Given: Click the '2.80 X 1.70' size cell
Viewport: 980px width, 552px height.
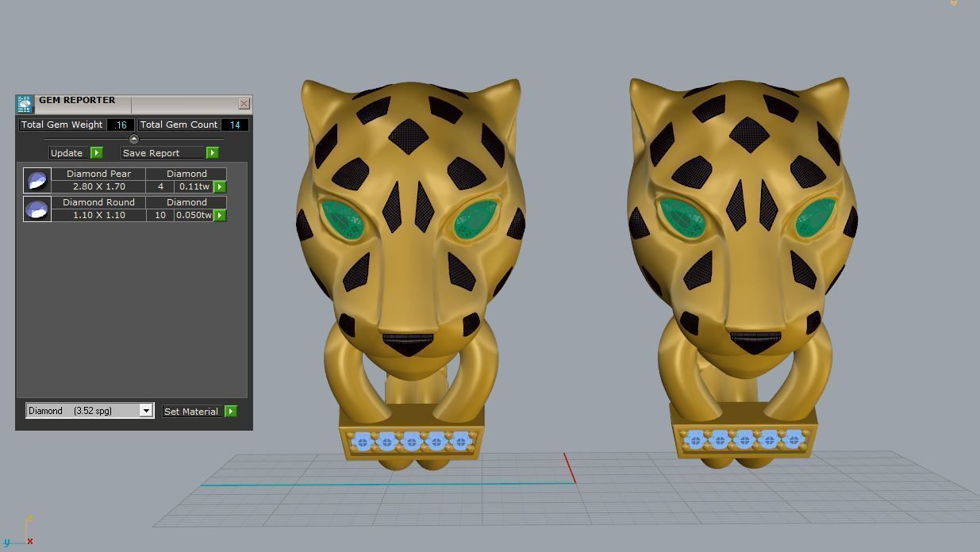Looking at the screenshot, I should [98, 186].
